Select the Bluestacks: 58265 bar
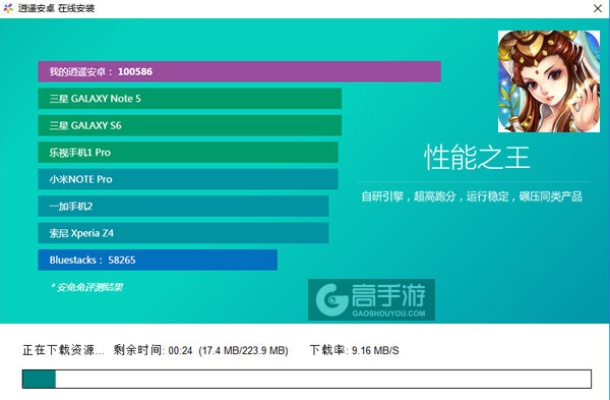The image size is (610, 400). (x=158, y=260)
